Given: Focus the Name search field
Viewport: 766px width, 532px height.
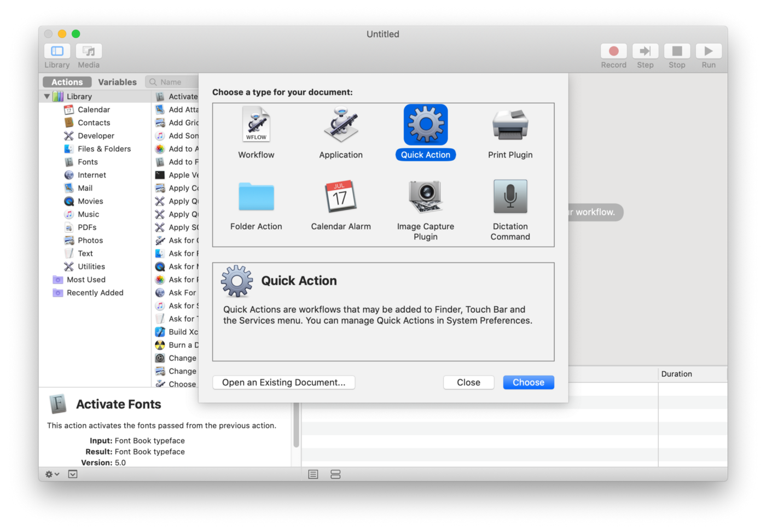Looking at the screenshot, I should [x=172, y=82].
